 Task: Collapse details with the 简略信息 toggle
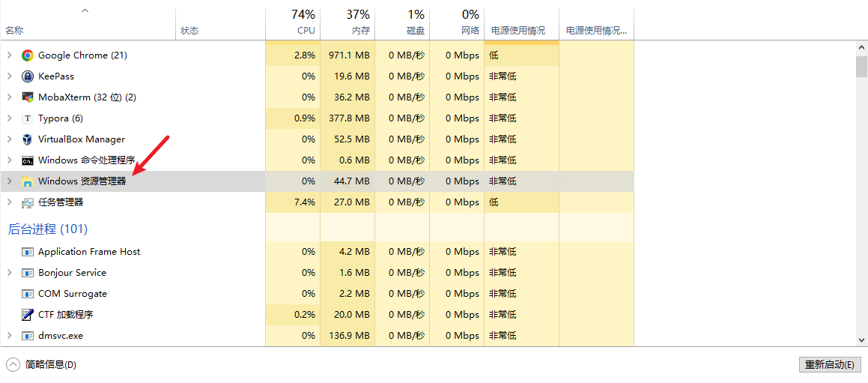pyautogui.click(x=13, y=365)
